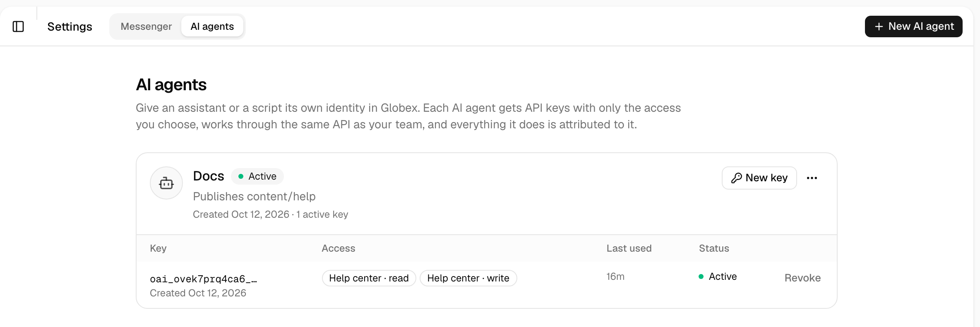Click the Key column header

158,248
